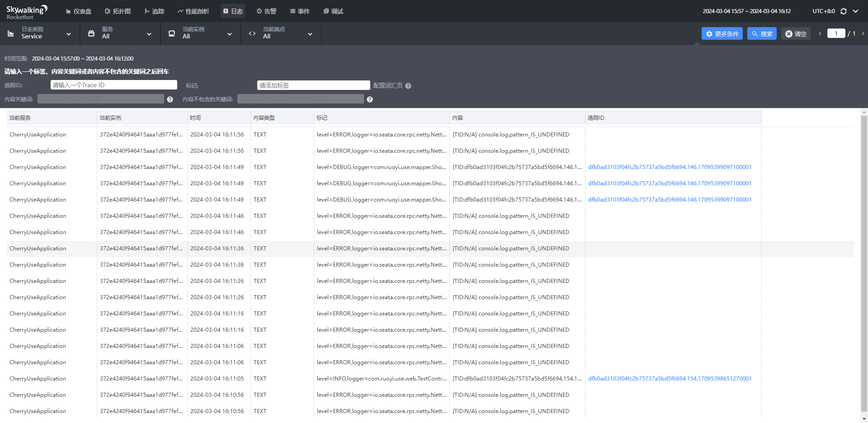The width and height of the screenshot is (868, 423).
Task: Open trace ID link in third 16:11:49 row
Action: (670, 200)
